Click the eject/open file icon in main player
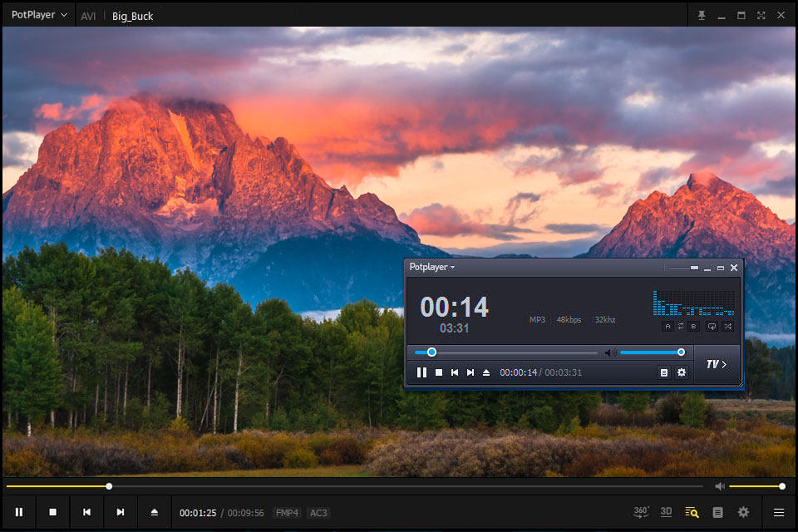The image size is (798, 532). click(x=155, y=512)
